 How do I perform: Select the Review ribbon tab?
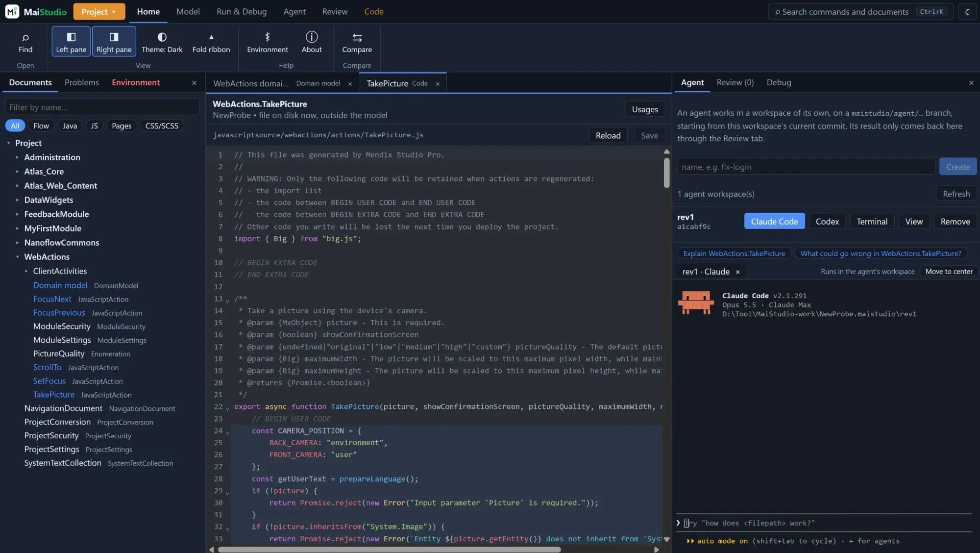(x=335, y=11)
